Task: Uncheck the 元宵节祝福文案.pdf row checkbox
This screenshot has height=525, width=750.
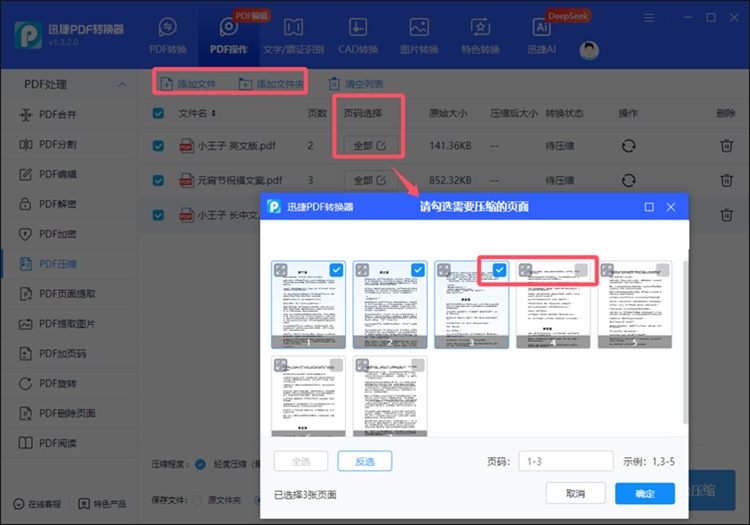Action: pos(158,180)
